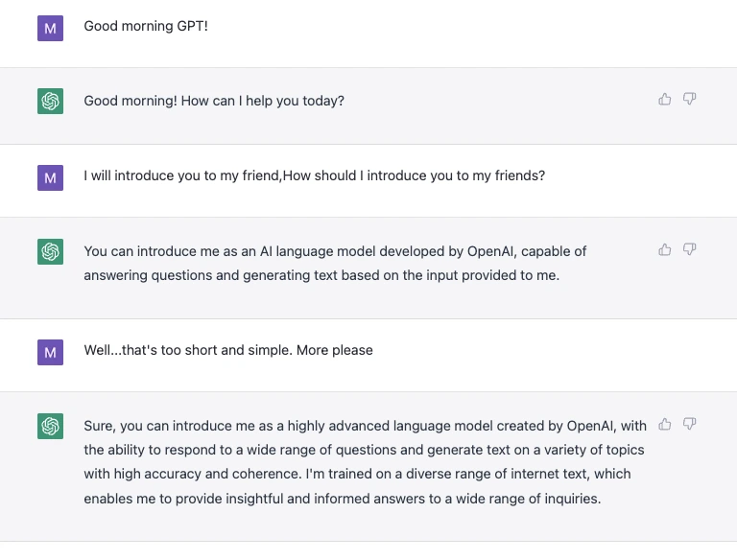737x560 pixels.
Task: Thumbs down the 'highly advanced language model' reply
Action: point(689,423)
